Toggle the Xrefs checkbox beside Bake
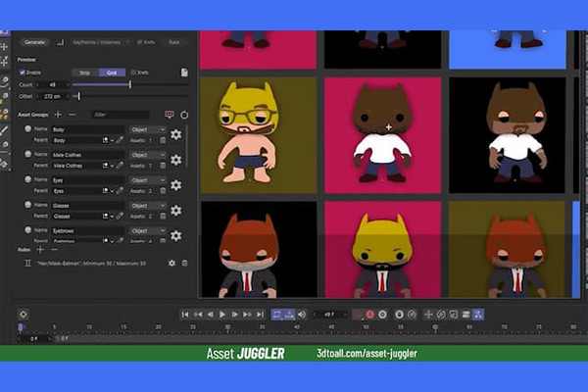The width and height of the screenshot is (588, 392). (x=139, y=42)
